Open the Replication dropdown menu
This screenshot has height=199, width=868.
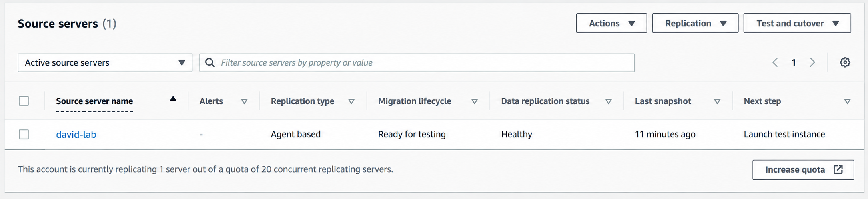(695, 23)
